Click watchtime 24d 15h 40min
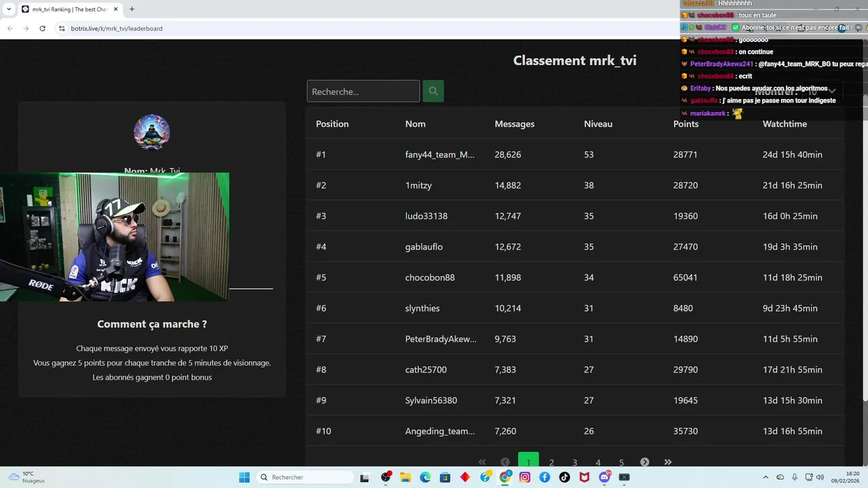This screenshot has height=488, width=868. [792, 155]
